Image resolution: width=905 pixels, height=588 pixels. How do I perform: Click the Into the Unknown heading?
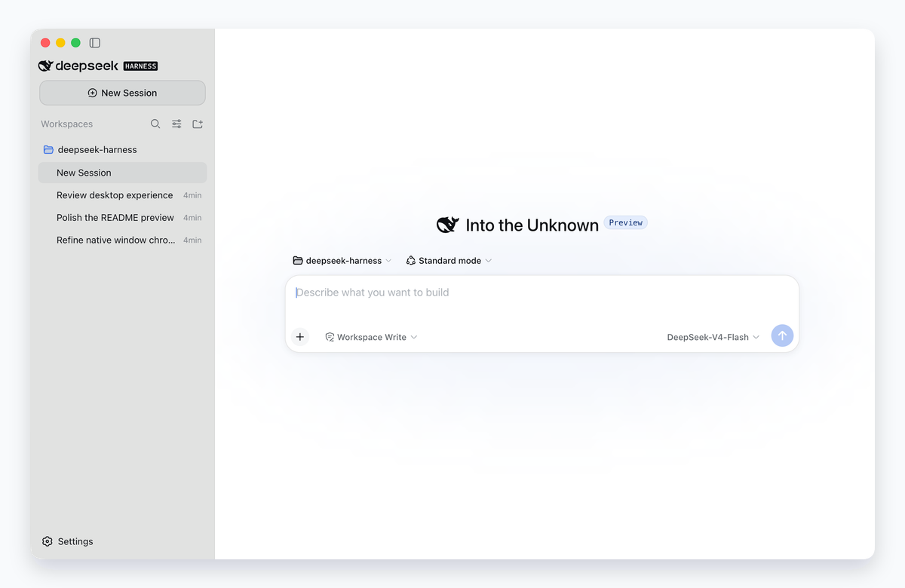(x=532, y=225)
